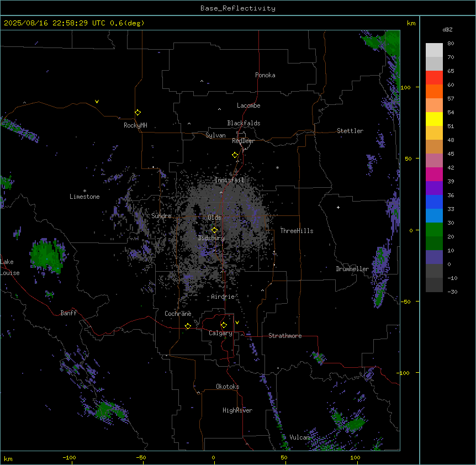476x465 pixels.
Task: Click the Okotoks town label
Action: click(228, 387)
